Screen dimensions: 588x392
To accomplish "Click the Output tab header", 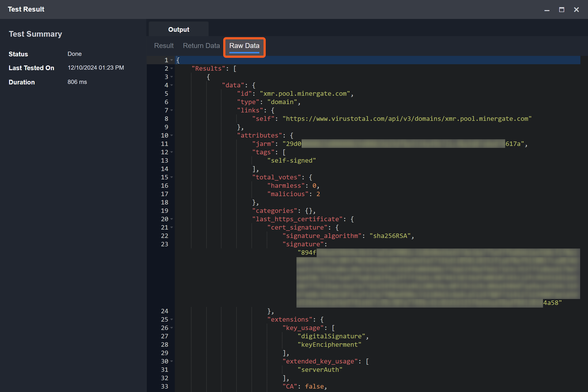I will click(x=178, y=30).
